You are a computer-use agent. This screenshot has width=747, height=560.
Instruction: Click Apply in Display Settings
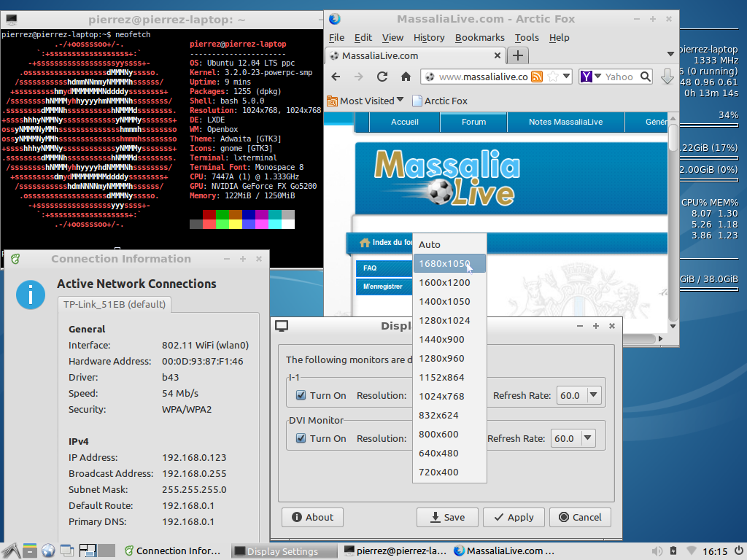[514, 517]
